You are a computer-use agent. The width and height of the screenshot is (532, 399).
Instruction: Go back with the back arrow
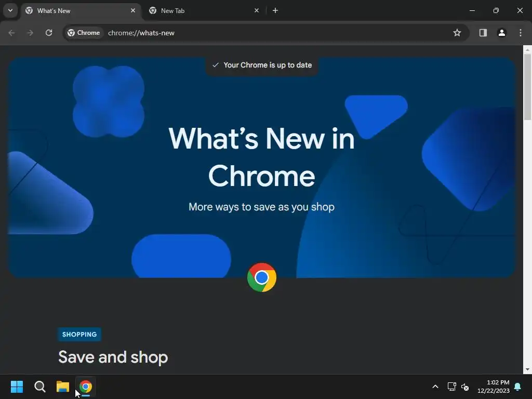click(x=11, y=33)
